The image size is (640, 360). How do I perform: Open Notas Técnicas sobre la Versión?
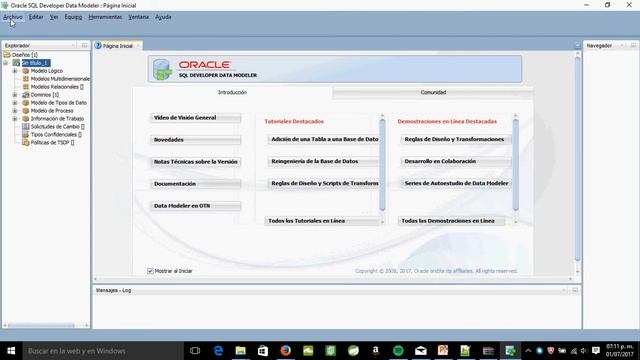(x=196, y=162)
